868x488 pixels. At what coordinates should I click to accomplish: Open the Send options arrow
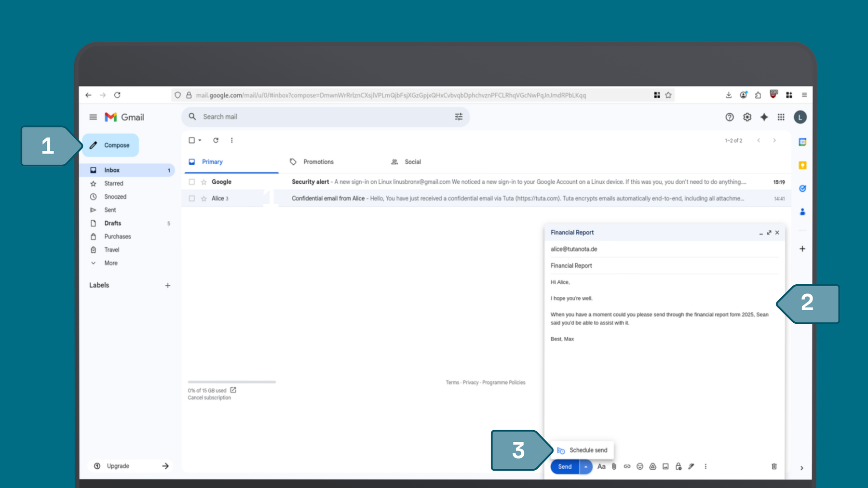tap(586, 466)
